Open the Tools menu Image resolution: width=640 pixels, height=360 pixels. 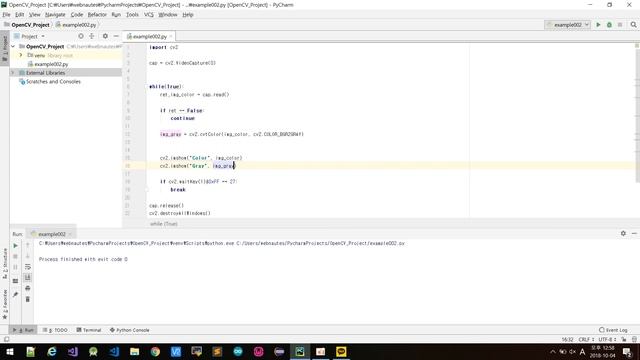(132, 15)
